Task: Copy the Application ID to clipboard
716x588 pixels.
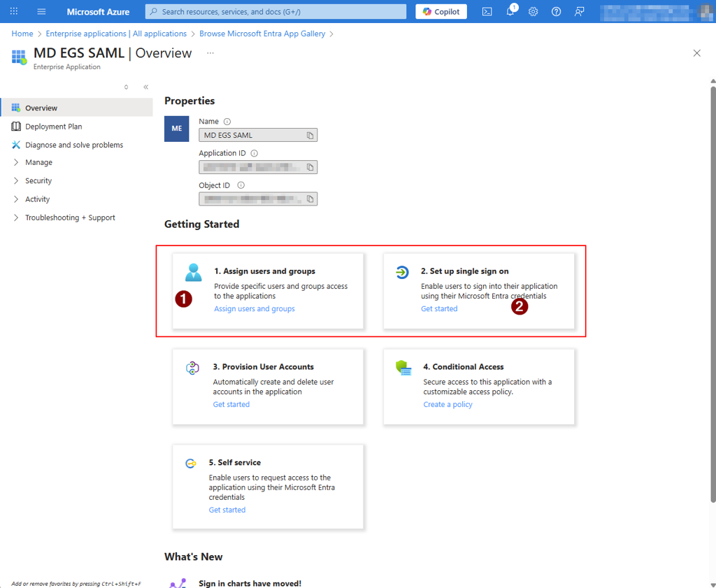Action: [x=310, y=167]
